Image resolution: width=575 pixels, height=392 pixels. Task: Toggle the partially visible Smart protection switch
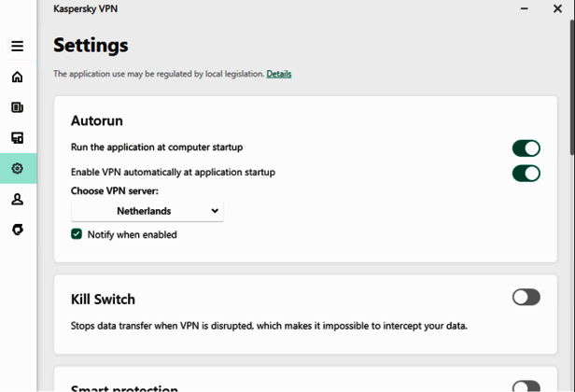pyautogui.click(x=526, y=386)
